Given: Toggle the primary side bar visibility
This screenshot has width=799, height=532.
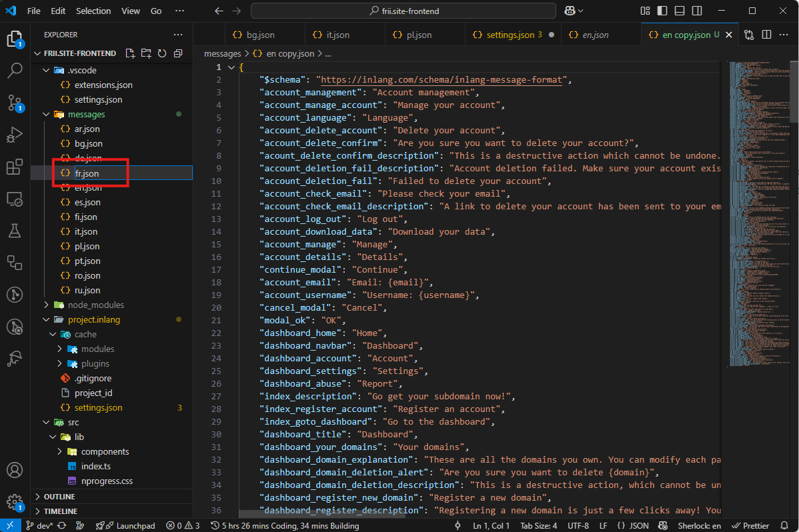Looking at the screenshot, I should [662, 11].
